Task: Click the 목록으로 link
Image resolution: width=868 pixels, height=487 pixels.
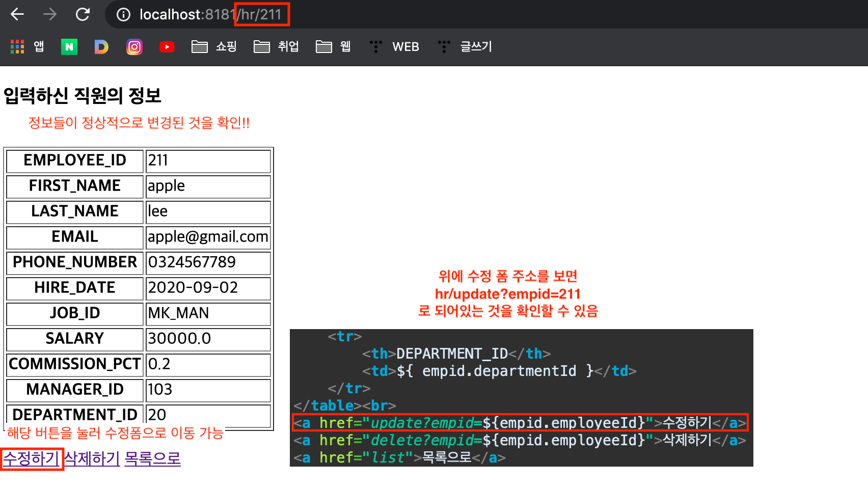Action: (152, 458)
